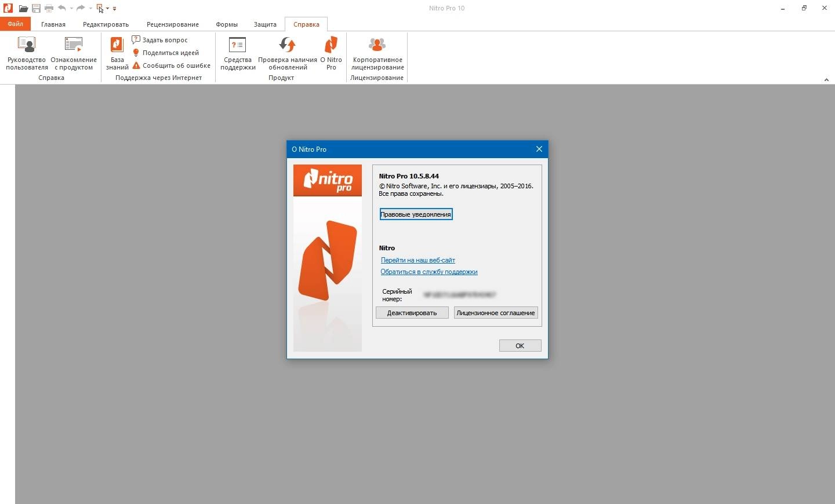Click the selection tool icon in quick access toolbar

point(100,9)
